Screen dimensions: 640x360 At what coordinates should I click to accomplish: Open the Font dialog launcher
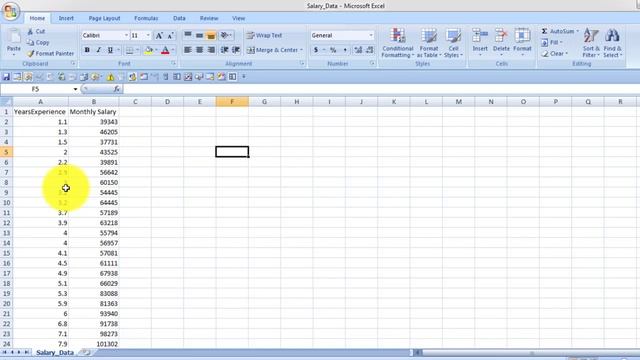173,64
